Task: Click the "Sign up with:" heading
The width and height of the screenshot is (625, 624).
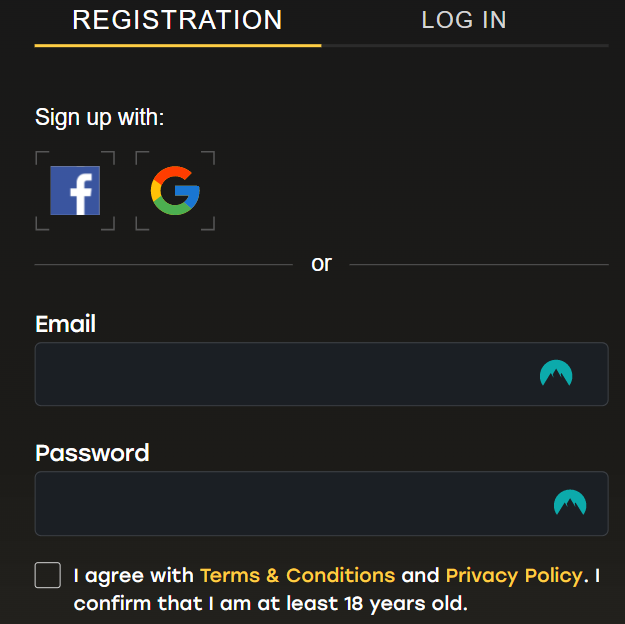Action: pos(100,118)
